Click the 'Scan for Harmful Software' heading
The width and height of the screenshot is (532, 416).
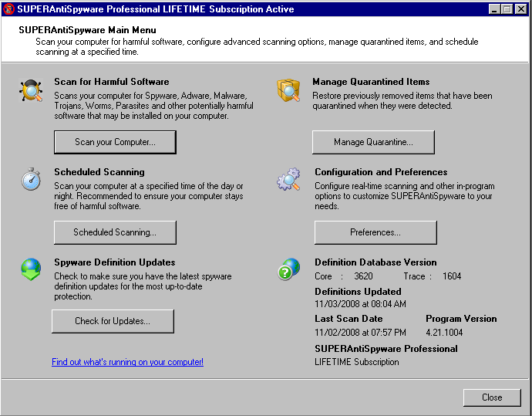[x=111, y=82]
